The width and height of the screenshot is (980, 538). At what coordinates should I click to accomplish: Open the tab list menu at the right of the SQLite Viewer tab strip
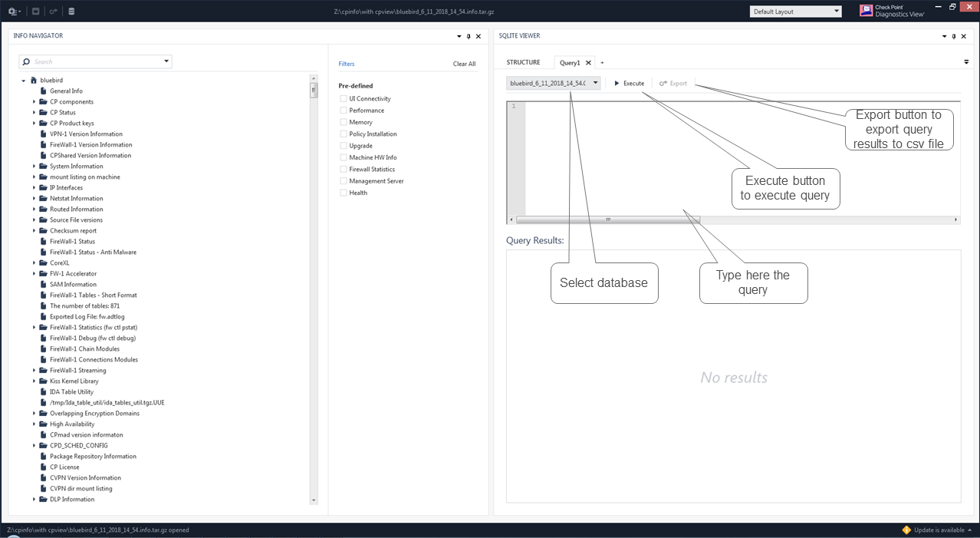click(966, 62)
